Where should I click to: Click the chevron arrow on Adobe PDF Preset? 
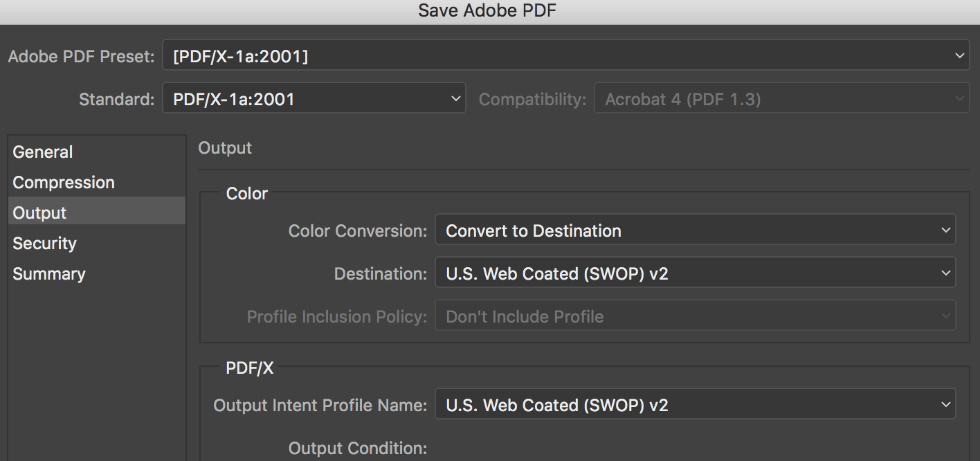[959, 56]
